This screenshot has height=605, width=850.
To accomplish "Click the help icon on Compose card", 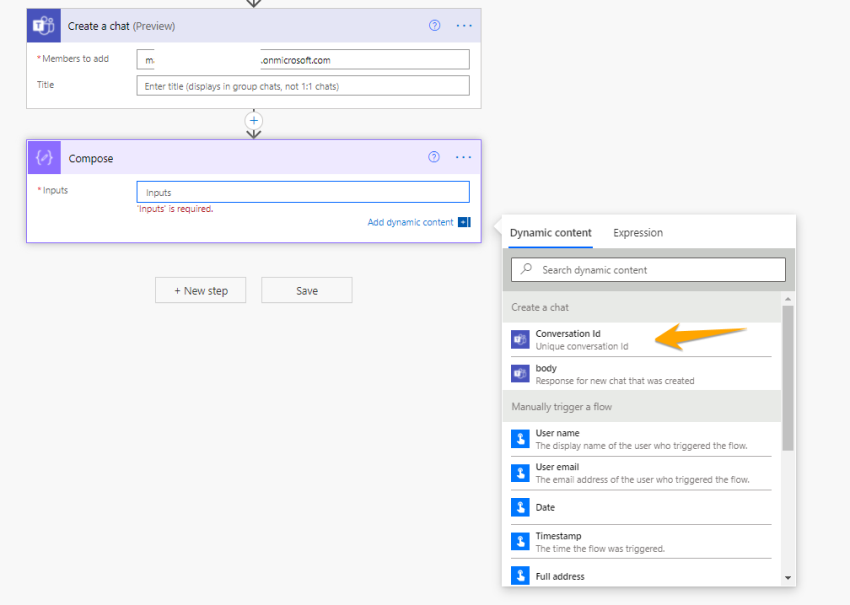I will 433,157.
